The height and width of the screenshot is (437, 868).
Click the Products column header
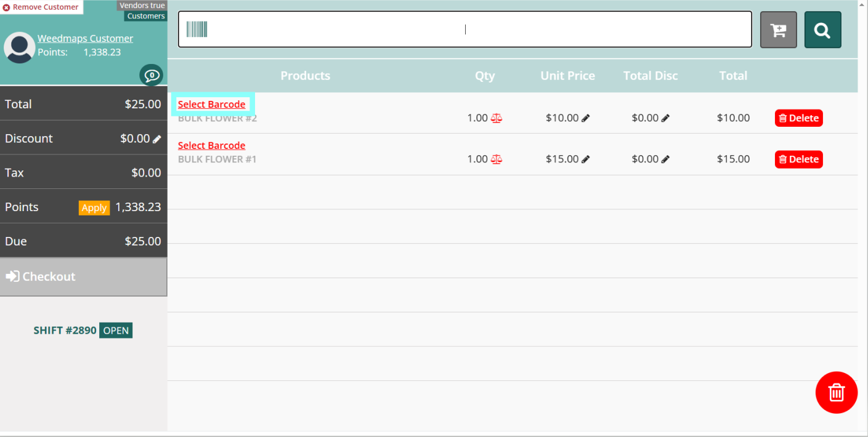306,76
